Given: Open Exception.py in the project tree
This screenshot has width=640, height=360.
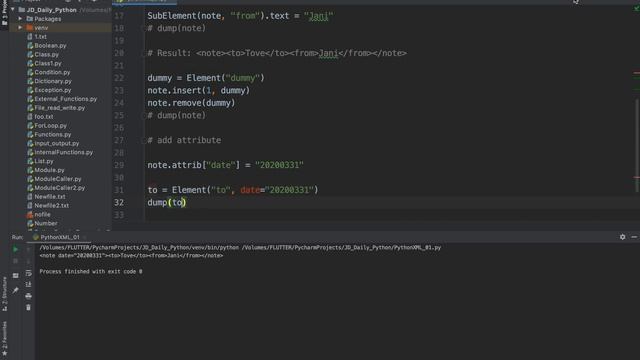Looking at the screenshot, I should click(x=49, y=90).
